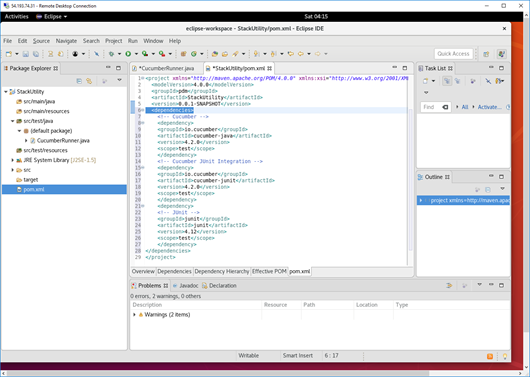Open the Project menu
The width and height of the screenshot is (530, 377).
[114, 41]
